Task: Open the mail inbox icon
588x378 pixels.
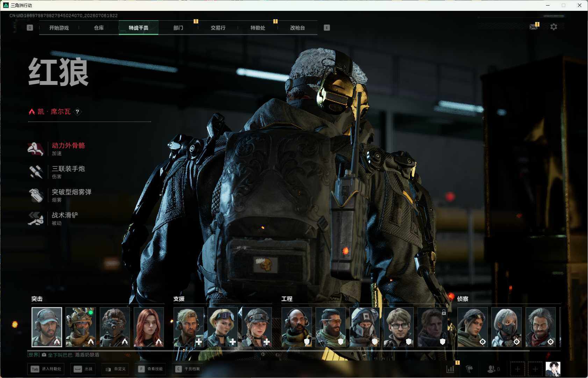Action: coord(533,27)
